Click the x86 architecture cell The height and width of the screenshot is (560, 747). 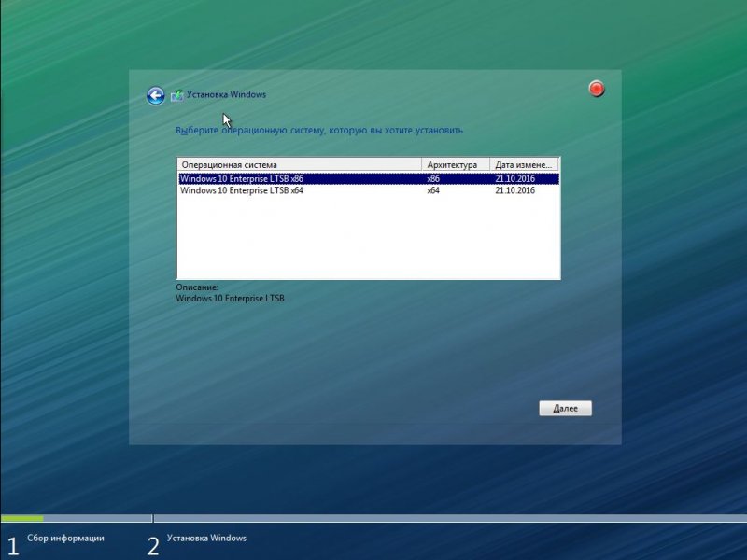click(x=433, y=179)
